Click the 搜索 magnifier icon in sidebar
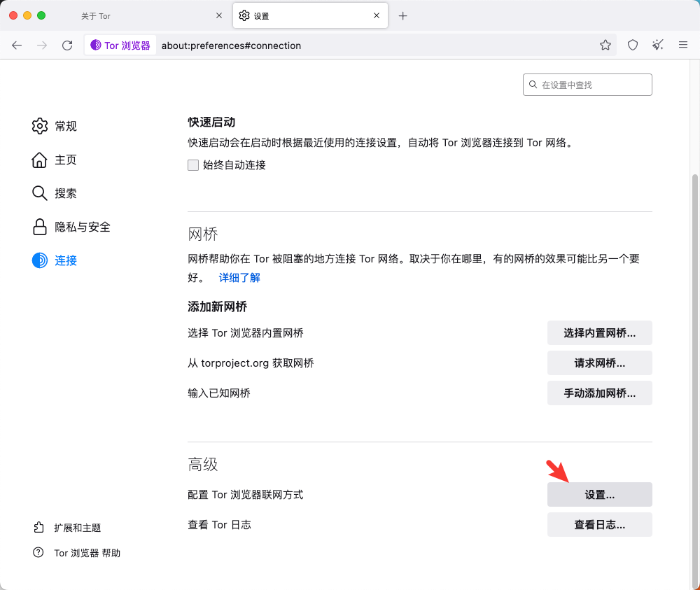Viewport: 700px width, 590px height. 40,193
